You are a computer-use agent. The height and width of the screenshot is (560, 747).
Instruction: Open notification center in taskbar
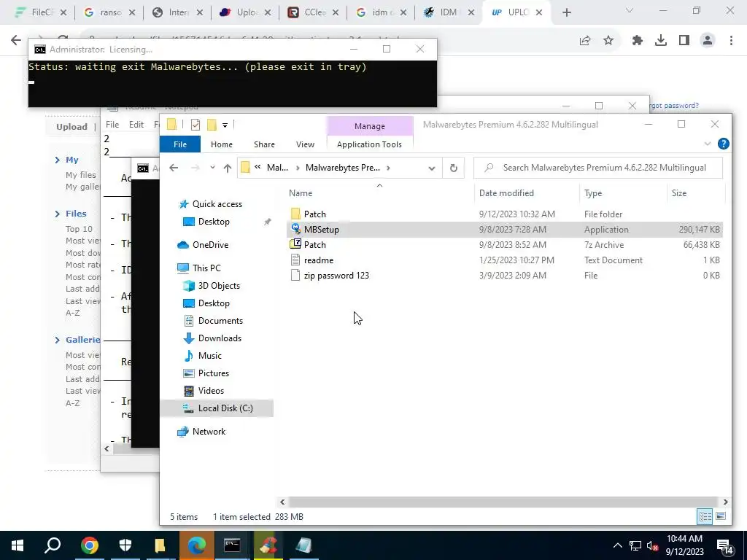point(725,547)
